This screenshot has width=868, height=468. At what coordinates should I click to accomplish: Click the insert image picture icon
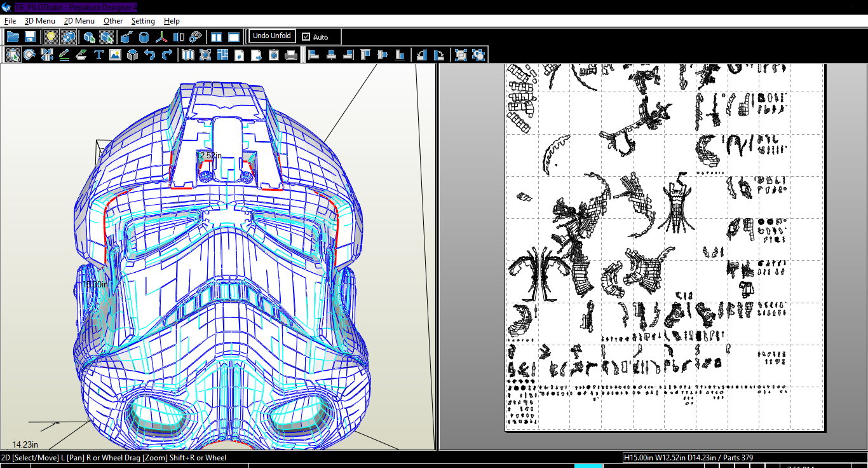coord(115,55)
